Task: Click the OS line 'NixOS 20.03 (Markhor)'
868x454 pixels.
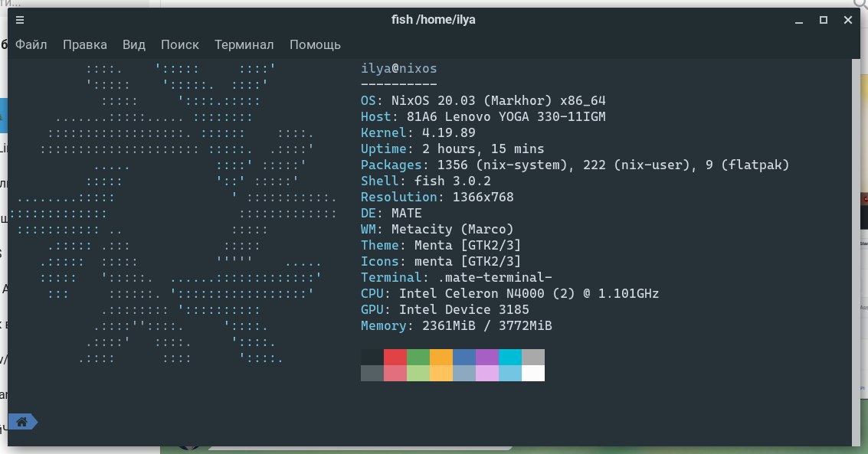Action: pyautogui.click(x=472, y=100)
